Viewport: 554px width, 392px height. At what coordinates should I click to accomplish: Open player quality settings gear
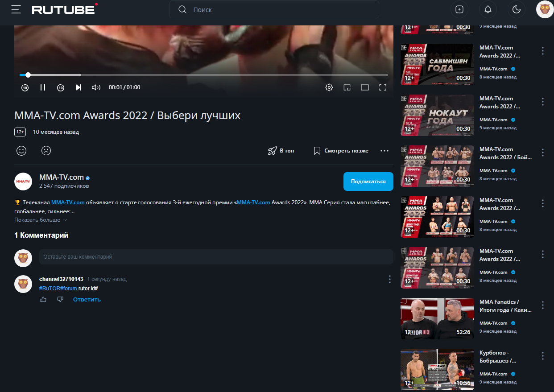coord(329,87)
